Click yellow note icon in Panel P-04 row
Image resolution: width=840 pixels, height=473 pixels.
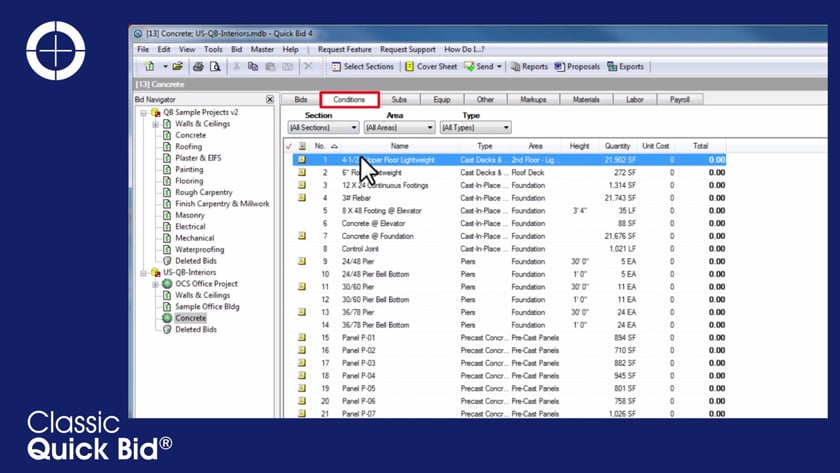click(302, 376)
